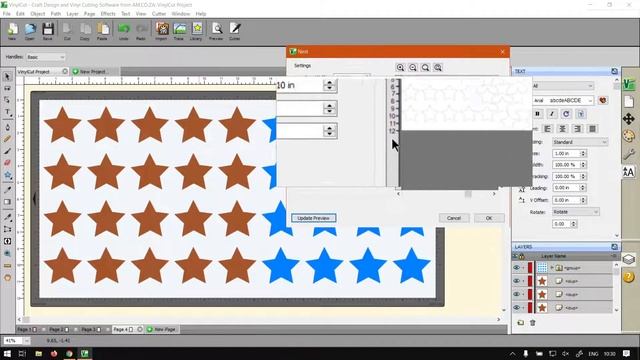The width and height of the screenshot is (640, 360).
Task: Open the Layers panel icon on right sidebar
Action: (x=629, y=259)
